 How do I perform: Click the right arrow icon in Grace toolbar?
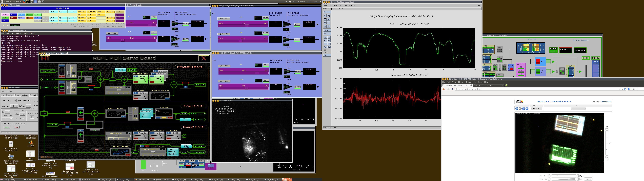coord(329,23)
